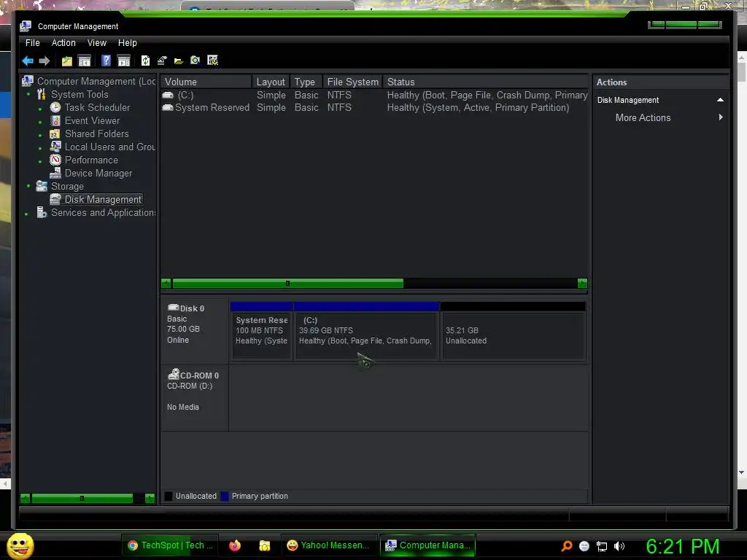Click the orange search tray icon

coord(566,545)
